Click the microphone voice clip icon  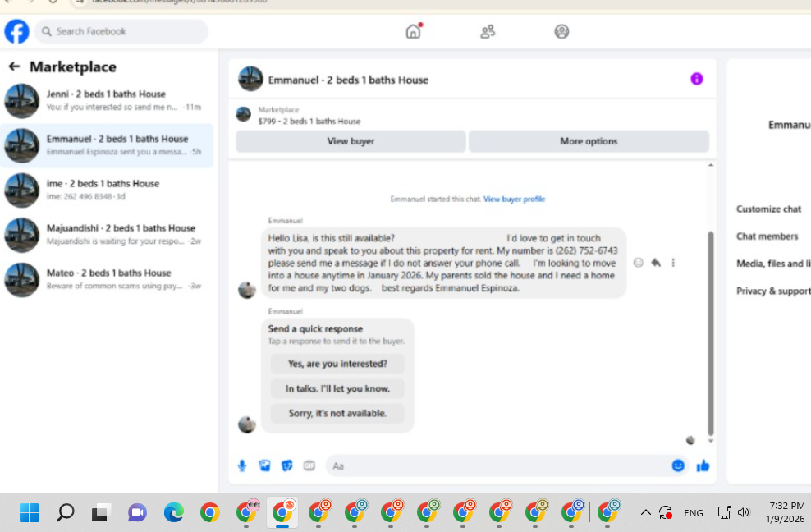point(242,465)
